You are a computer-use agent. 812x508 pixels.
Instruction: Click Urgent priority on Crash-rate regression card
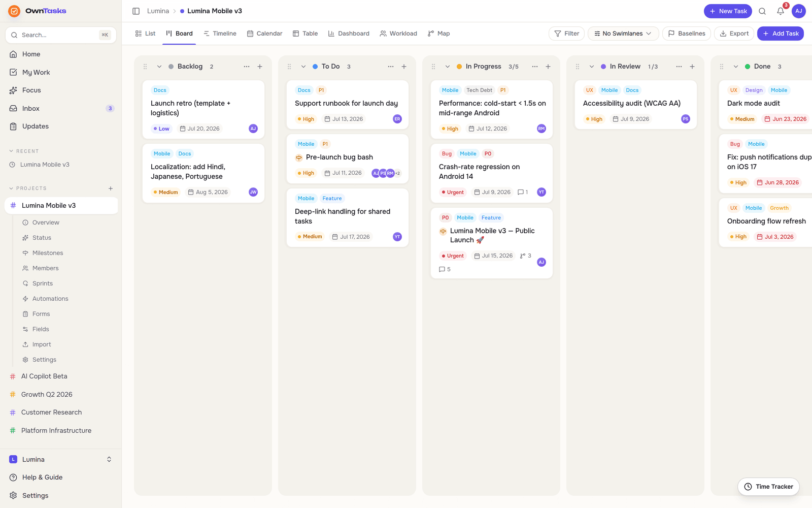453,192
